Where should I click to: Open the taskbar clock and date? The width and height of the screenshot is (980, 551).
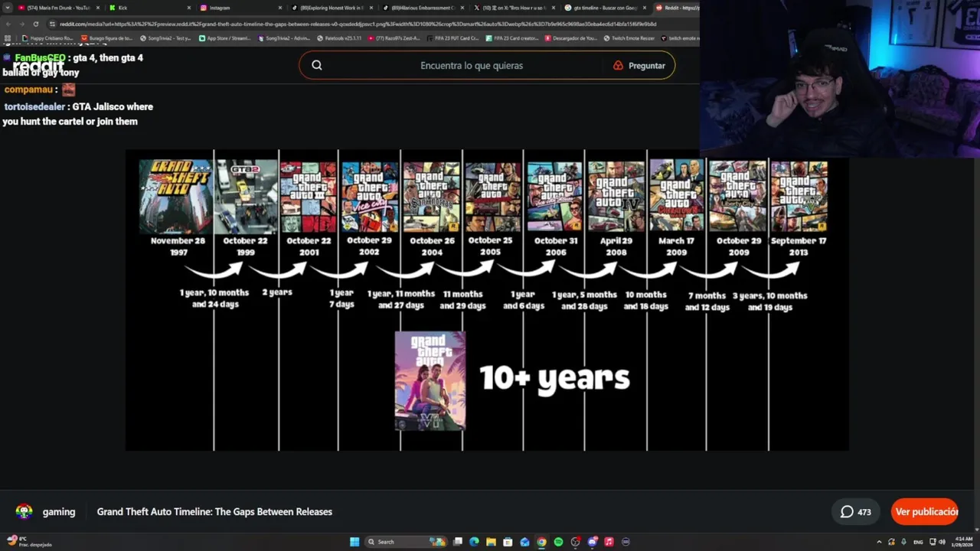pyautogui.click(x=964, y=542)
